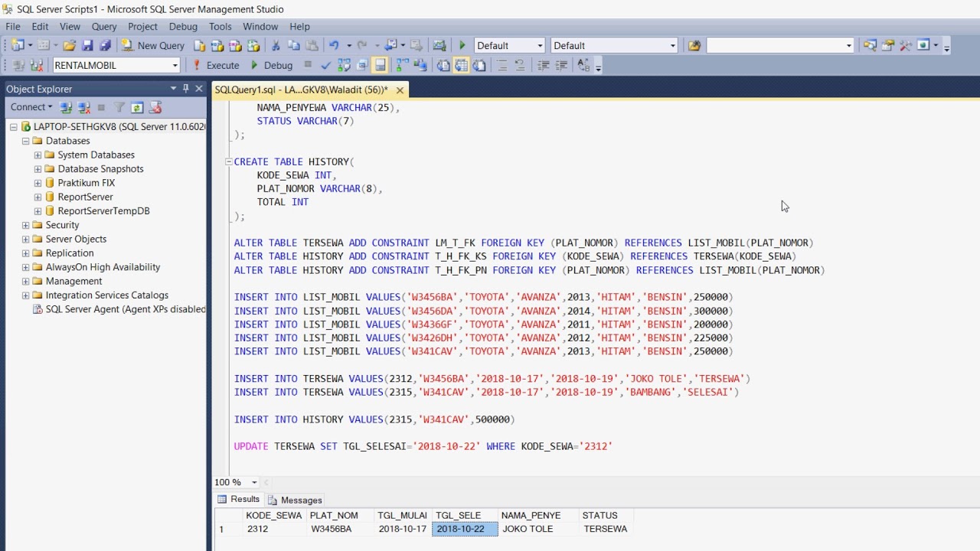Click the Open File folder icon
The width and height of the screenshot is (980, 551).
coord(69,46)
